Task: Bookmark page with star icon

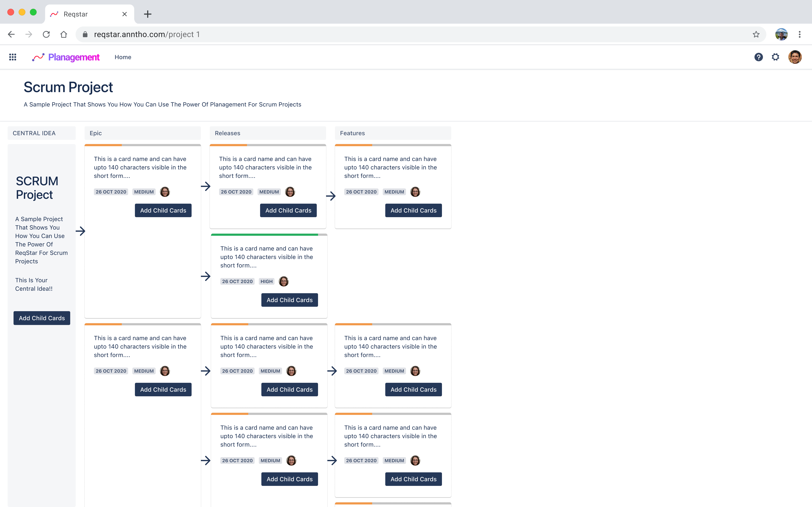Action: point(756,34)
